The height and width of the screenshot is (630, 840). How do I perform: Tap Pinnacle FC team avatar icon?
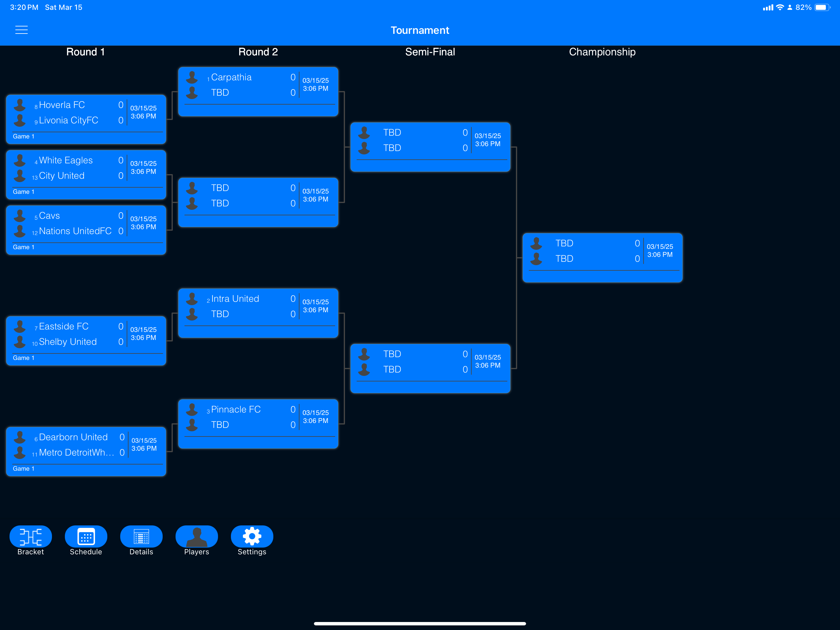(x=192, y=409)
